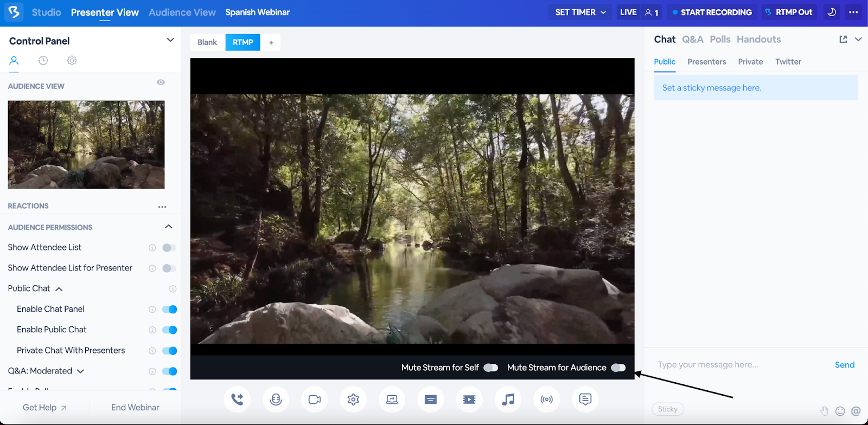868x425 pixels.
Task: Click info icon beside Public Chat
Action: tap(173, 289)
